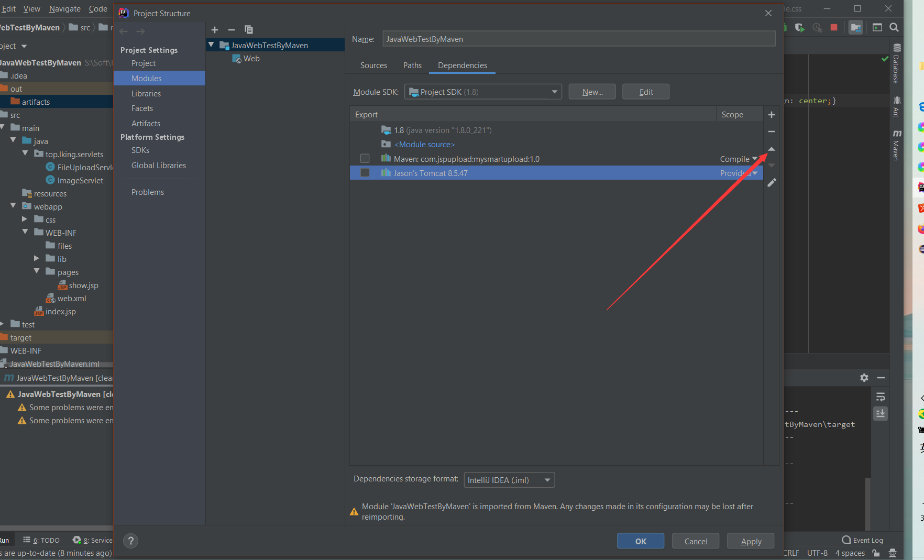Viewport: 924px width, 560px height.
Task: Check Export for Jason's Tomcat 8.5.47
Action: pyautogui.click(x=365, y=173)
